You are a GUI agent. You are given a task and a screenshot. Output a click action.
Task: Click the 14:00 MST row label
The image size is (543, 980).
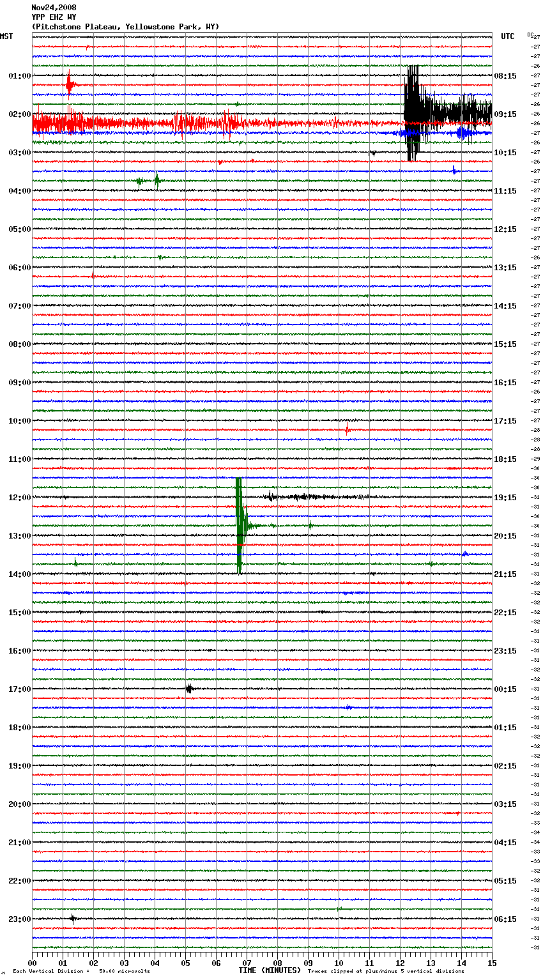click(19, 574)
